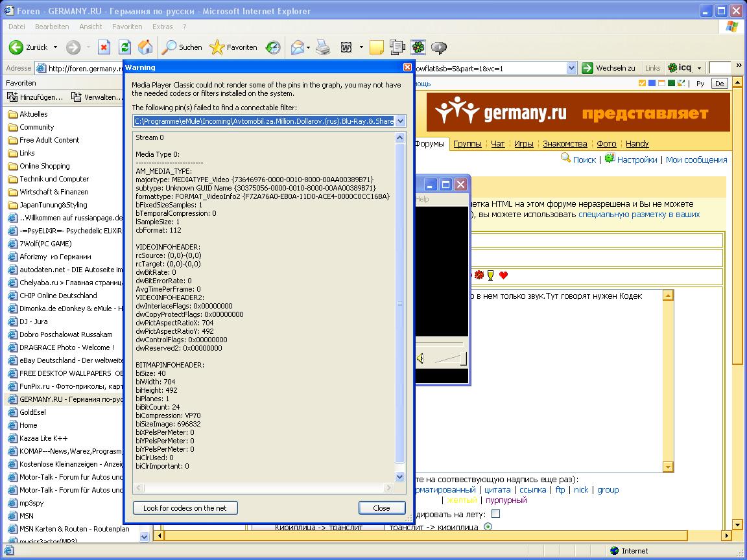Click the Print toolbar icon
This screenshot has height=560, width=747.
coord(323,47)
